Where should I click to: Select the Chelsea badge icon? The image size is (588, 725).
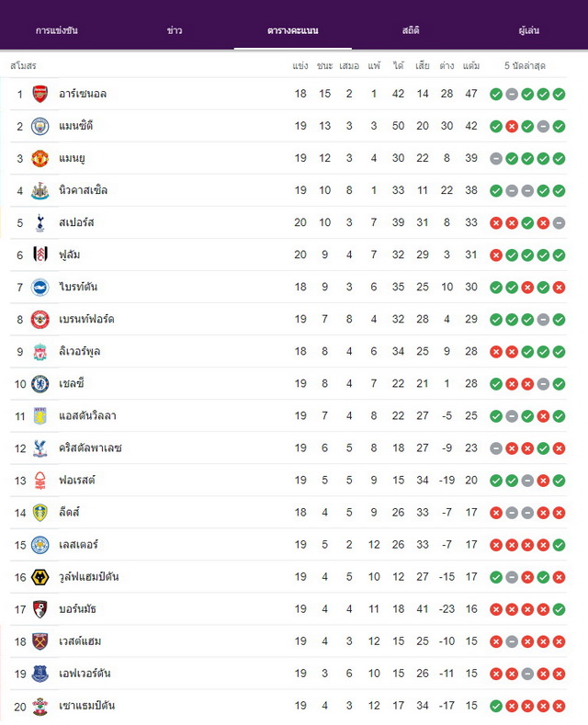[40, 384]
